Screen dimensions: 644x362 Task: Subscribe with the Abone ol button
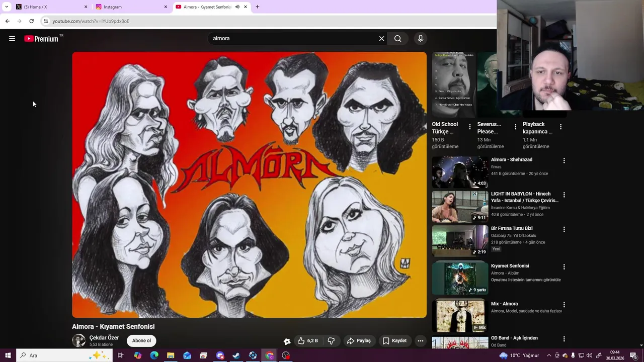141,341
